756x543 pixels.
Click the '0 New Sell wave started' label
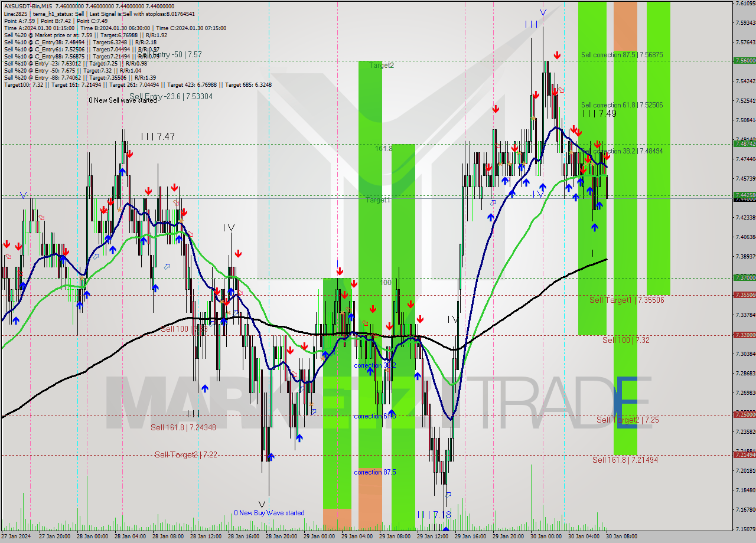coord(123,100)
